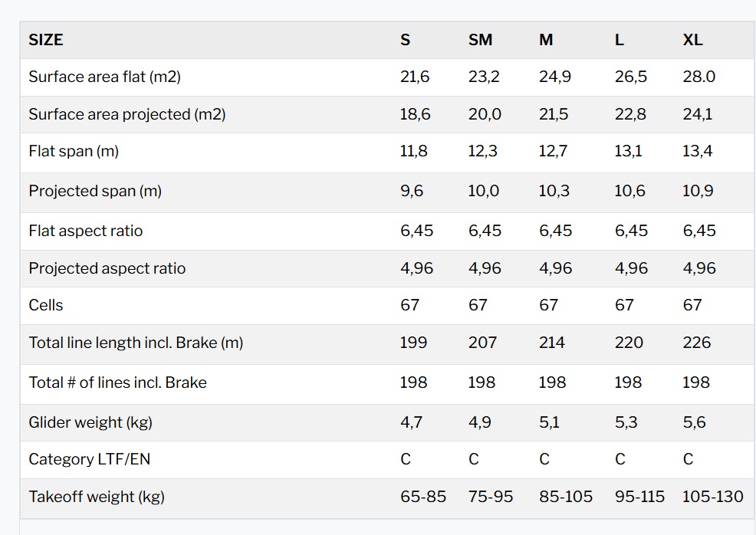
Task: Click the "Flat span (m)" row label
Action: pos(74,151)
